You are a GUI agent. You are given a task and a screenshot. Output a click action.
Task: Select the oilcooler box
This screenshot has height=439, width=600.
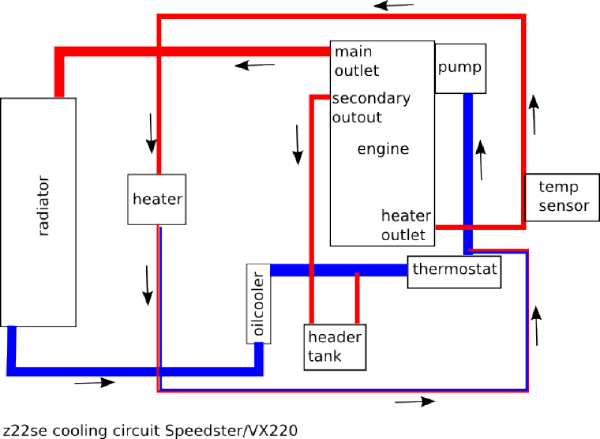[x=259, y=304]
